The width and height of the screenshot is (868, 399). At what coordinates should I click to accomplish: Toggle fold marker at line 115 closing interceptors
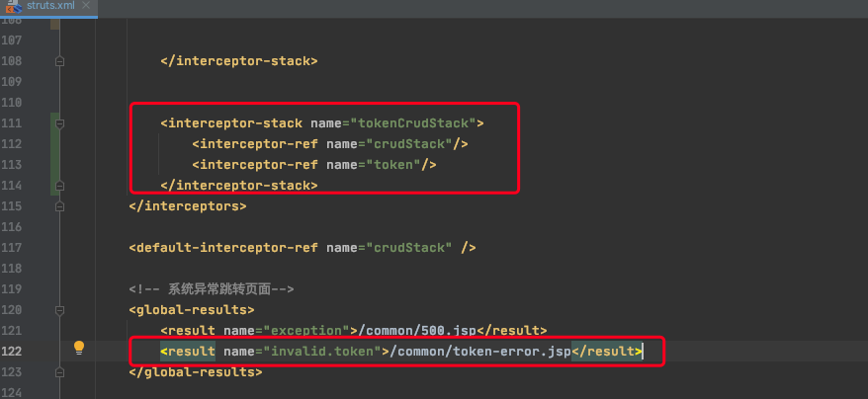(x=60, y=206)
